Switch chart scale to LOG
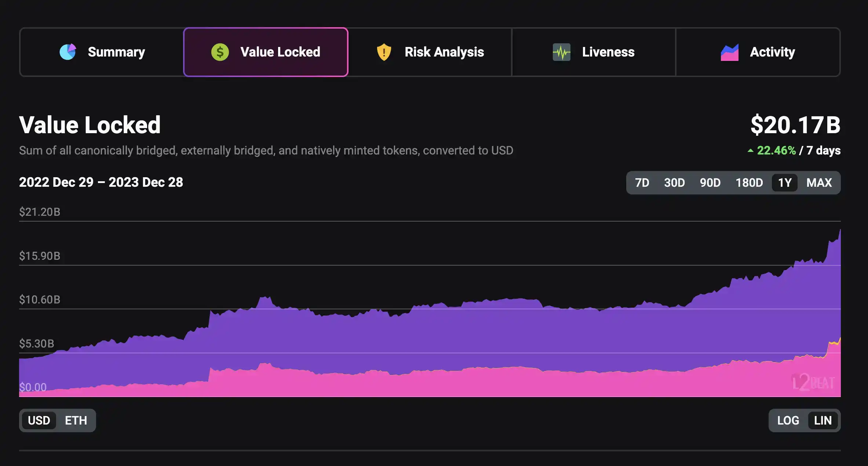The image size is (868, 466). coord(788,421)
